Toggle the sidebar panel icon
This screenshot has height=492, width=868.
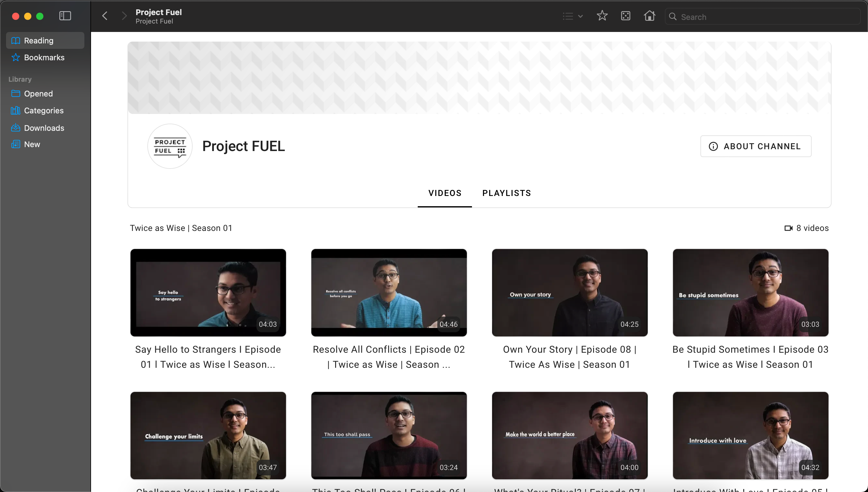[65, 16]
